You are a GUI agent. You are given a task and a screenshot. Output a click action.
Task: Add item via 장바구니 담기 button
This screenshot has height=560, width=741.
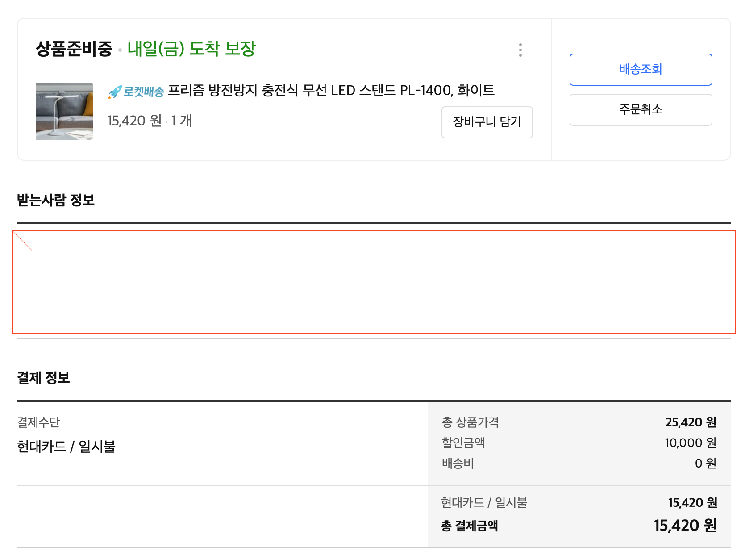(x=487, y=122)
